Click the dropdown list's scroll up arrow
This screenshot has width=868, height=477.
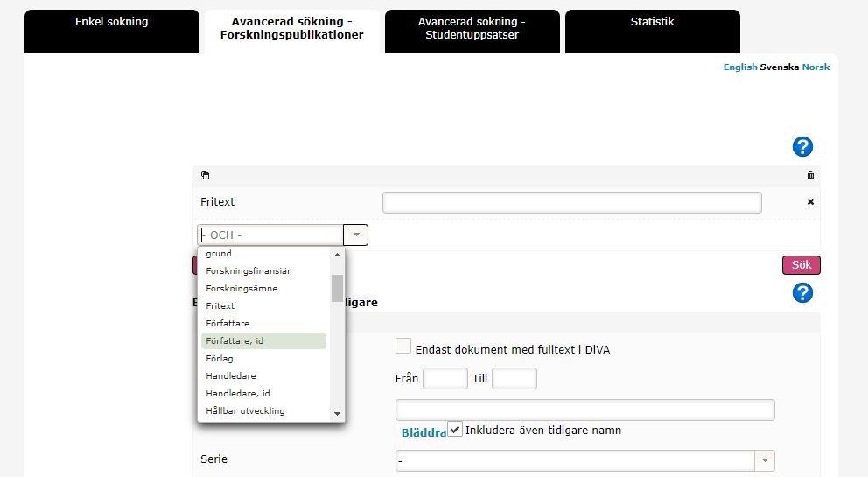(337, 255)
